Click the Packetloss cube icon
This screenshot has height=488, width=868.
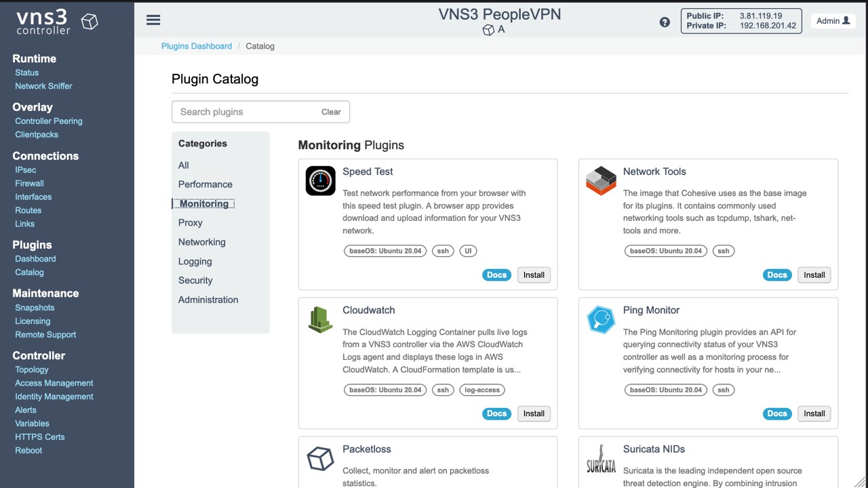click(320, 459)
